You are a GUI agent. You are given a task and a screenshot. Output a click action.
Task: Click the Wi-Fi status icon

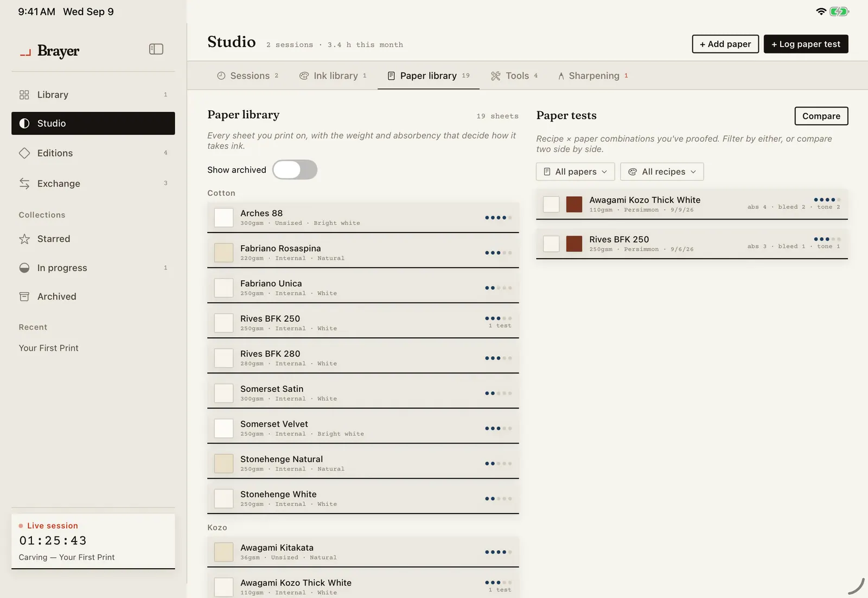pyautogui.click(x=821, y=11)
